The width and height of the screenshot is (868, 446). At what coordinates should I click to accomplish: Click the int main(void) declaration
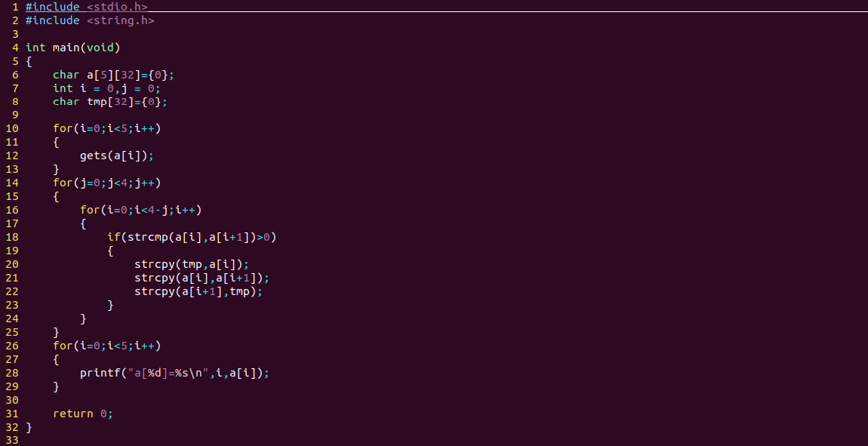[72, 48]
